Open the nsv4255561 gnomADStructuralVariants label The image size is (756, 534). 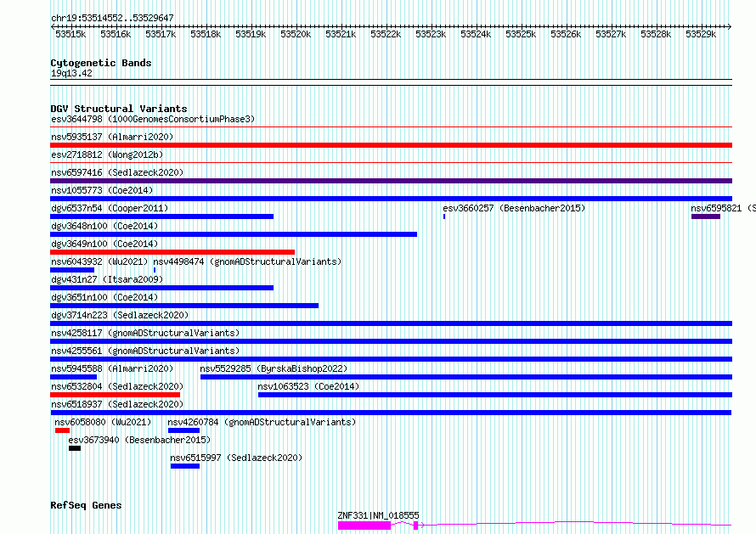(145, 351)
